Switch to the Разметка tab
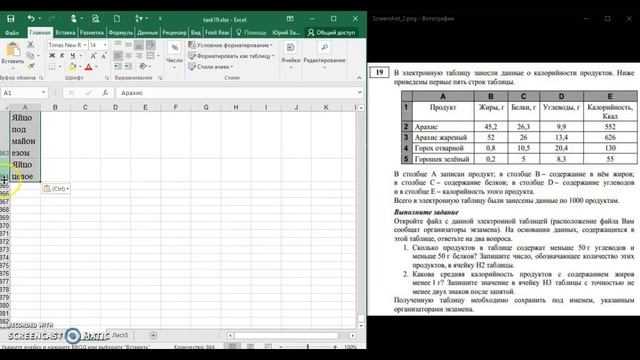This screenshot has width=640, height=360. 91,32
